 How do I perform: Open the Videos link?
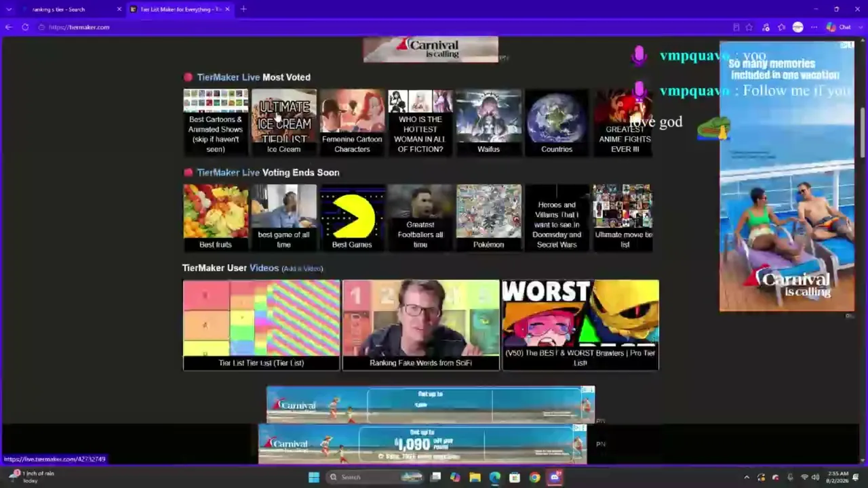[x=264, y=268]
